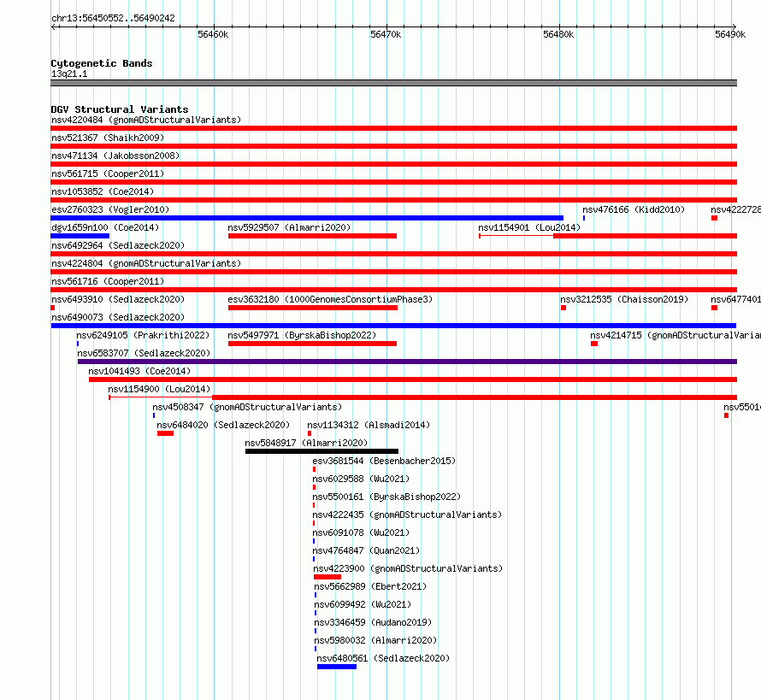Click the dgv1659n100 (Coe2014) label

click(x=105, y=227)
